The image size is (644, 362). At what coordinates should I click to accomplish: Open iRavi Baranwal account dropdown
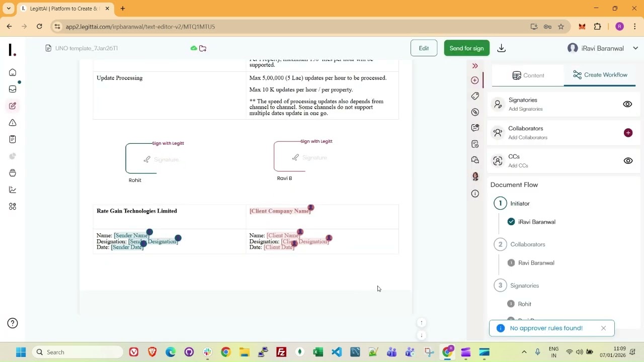pyautogui.click(x=602, y=48)
